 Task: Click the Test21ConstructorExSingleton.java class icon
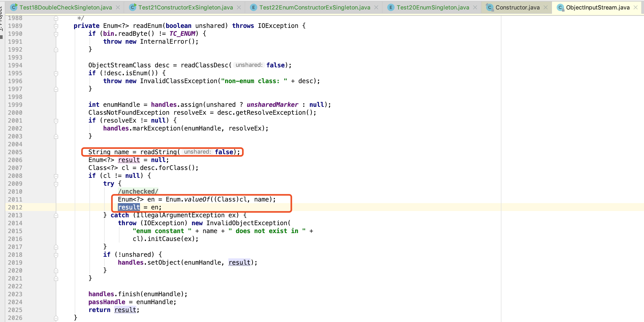click(x=133, y=7)
